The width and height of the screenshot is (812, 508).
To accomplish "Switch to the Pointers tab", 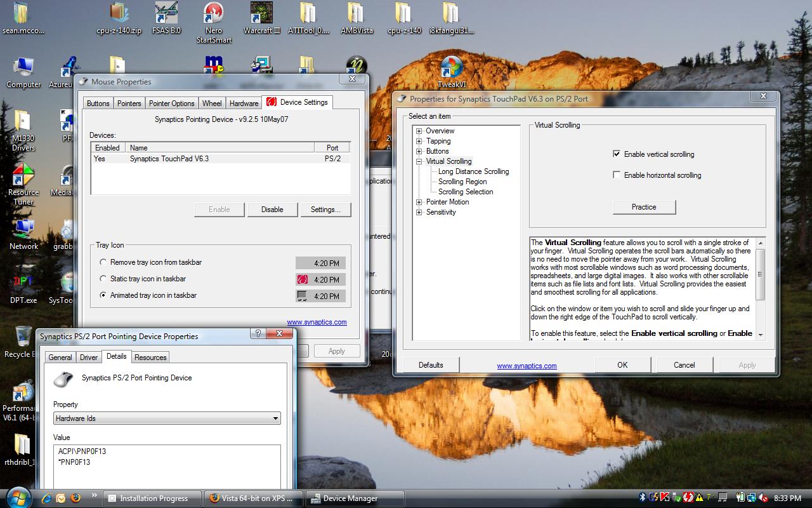I will (x=129, y=104).
